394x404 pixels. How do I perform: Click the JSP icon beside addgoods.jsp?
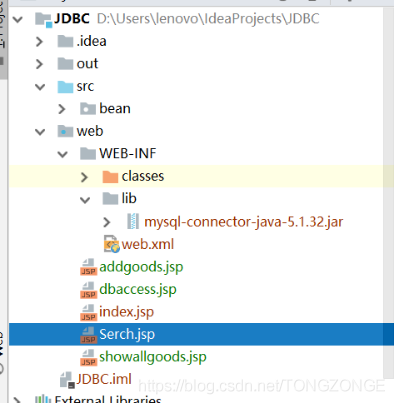point(88,267)
